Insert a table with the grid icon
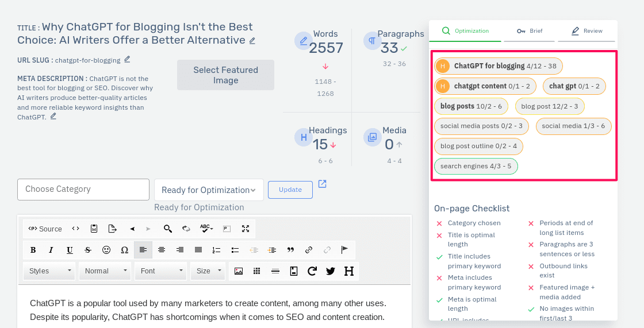Viewport: 644px width, 328px height. pos(256,271)
